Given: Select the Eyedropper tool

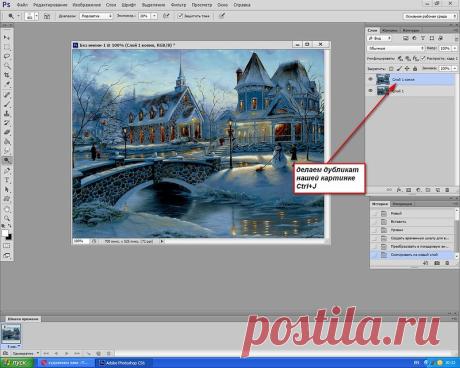Looking at the screenshot, I should pyautogui.click(x=7, y=85).
